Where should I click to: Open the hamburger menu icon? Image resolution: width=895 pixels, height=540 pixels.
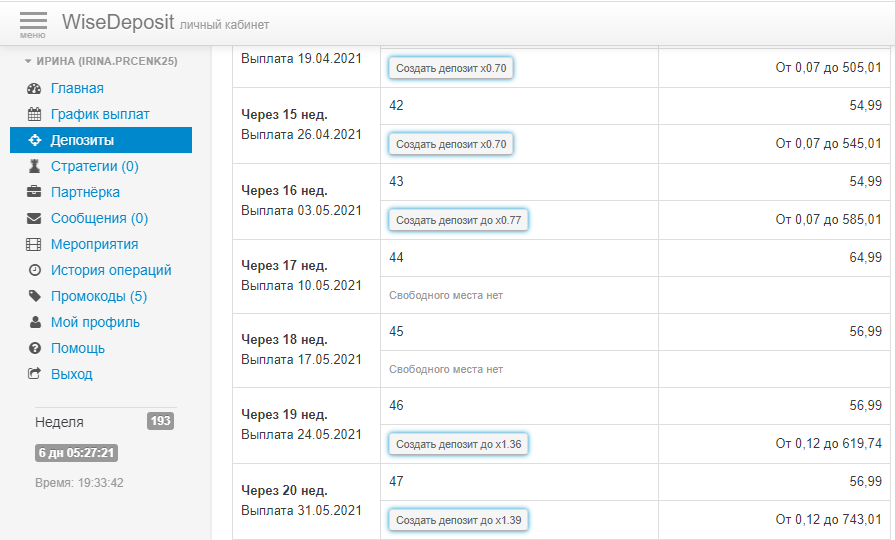tap(33, 23)
